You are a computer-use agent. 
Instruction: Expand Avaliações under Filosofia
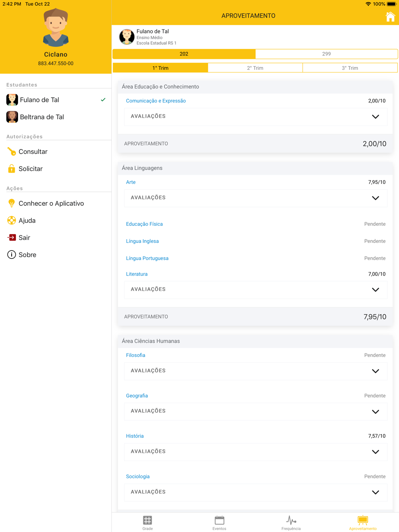[x=256, y=371]
